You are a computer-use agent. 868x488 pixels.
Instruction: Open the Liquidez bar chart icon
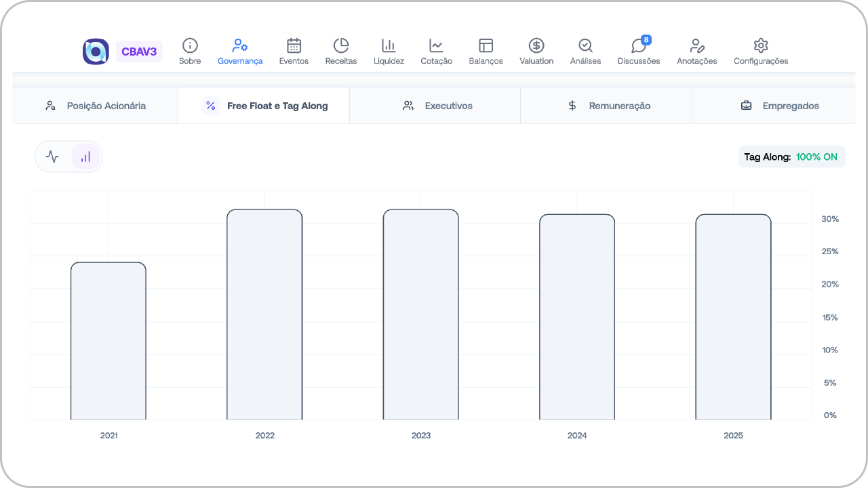[x=389, y=45]
